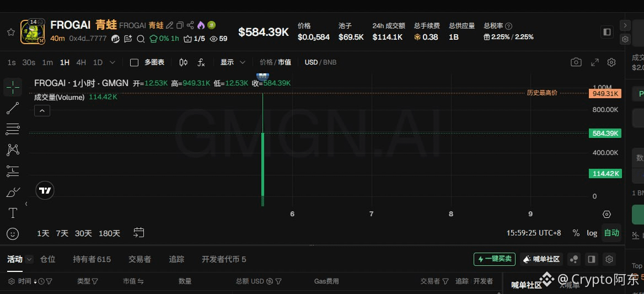The height and width of the screenshot is (294, 644).
Task: Open the FROGAI token avatar
Action: [32, 32]
